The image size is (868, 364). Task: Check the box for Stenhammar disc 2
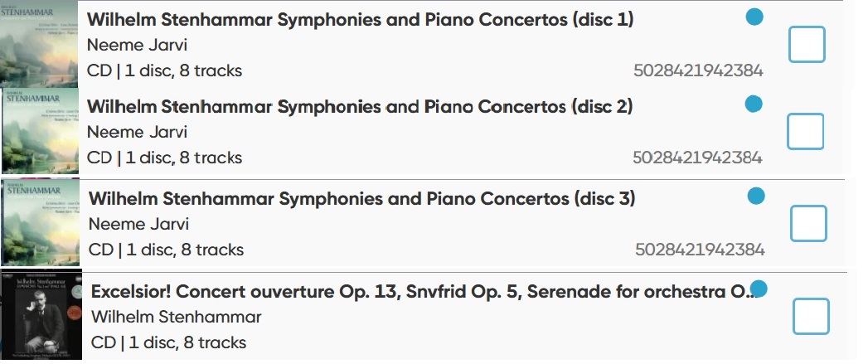[x=805, y=132]
